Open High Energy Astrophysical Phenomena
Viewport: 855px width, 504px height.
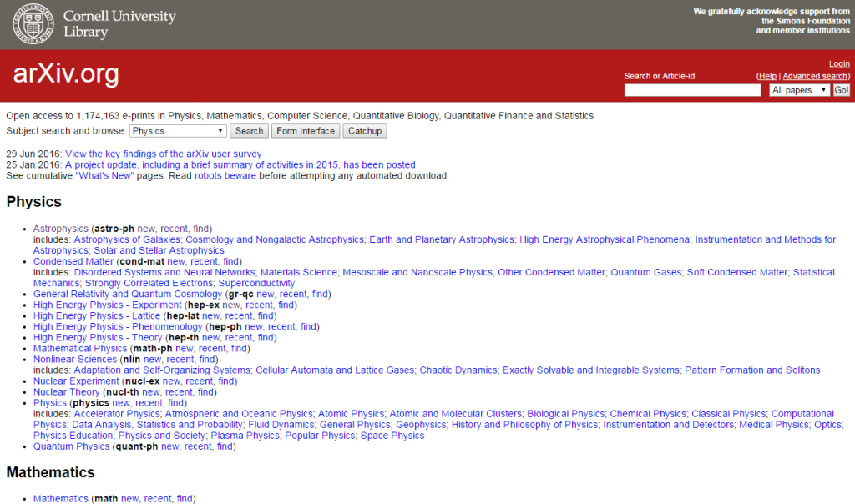(605, 239)
